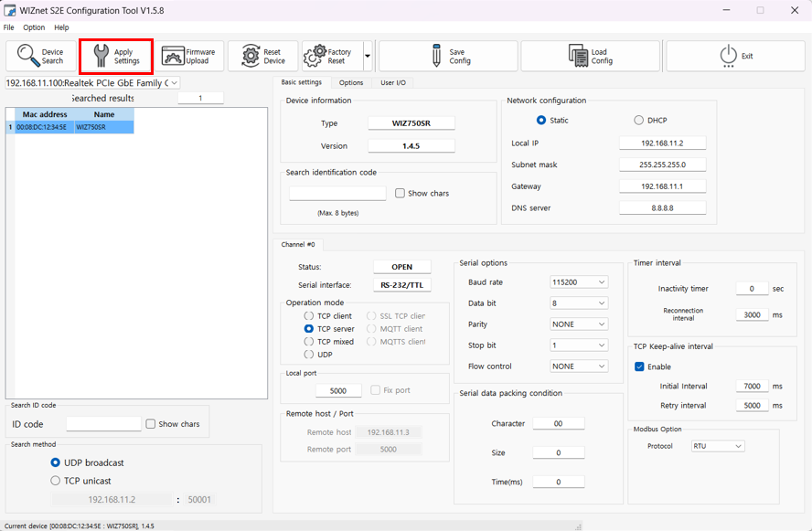Click the Exit power icon
This screenshot has height=531, width=812.
click(x=728, y=57)
